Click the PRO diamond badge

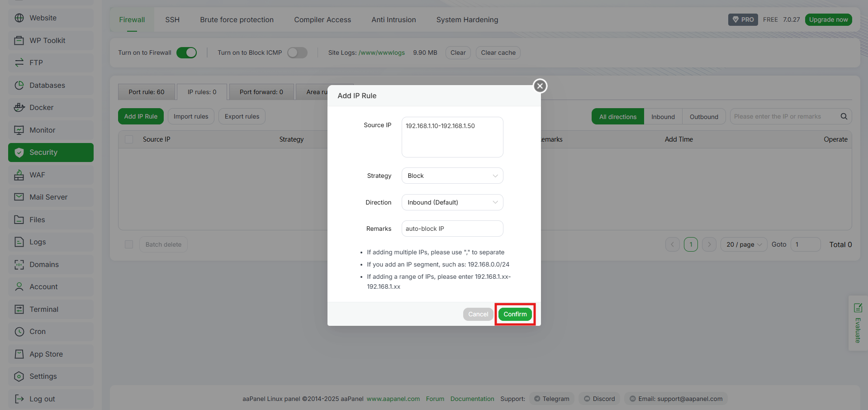pyautogui.click(x=743, y=19)
